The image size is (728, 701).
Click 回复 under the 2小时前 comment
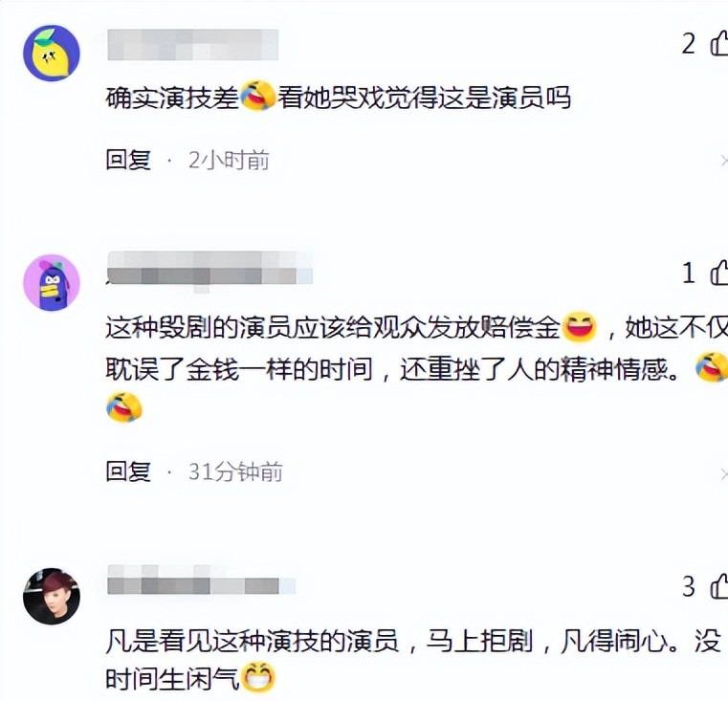128,160
